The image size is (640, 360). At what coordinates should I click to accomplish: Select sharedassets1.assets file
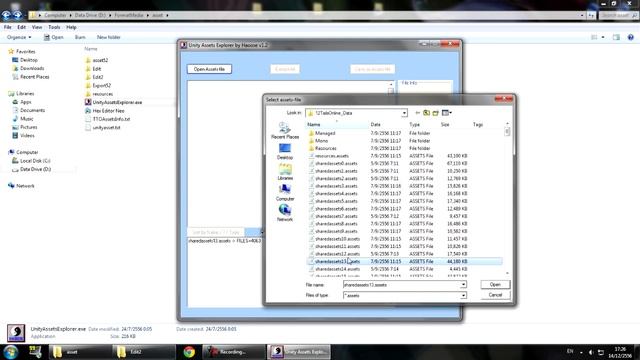click(336, 171)
